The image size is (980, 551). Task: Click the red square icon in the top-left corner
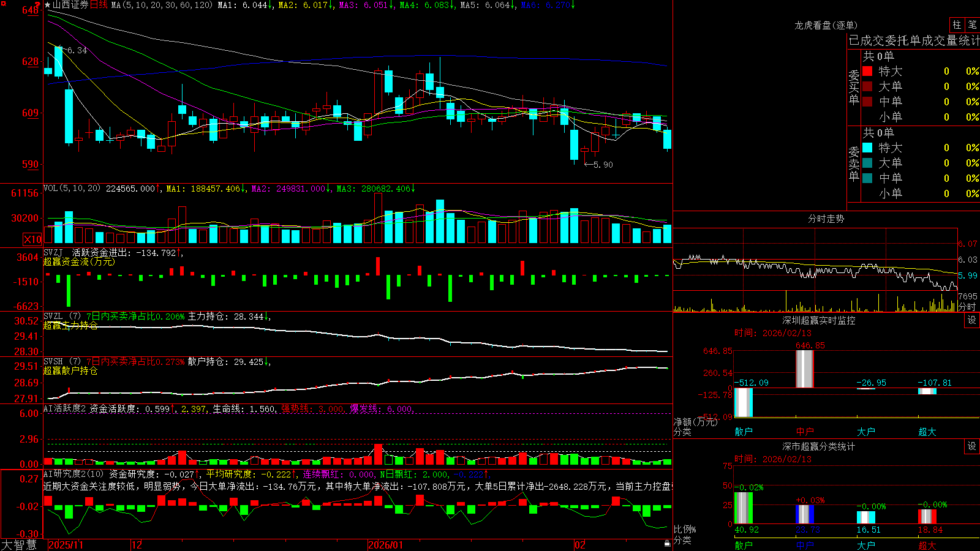pyautogui.click(x=5, y=4)
